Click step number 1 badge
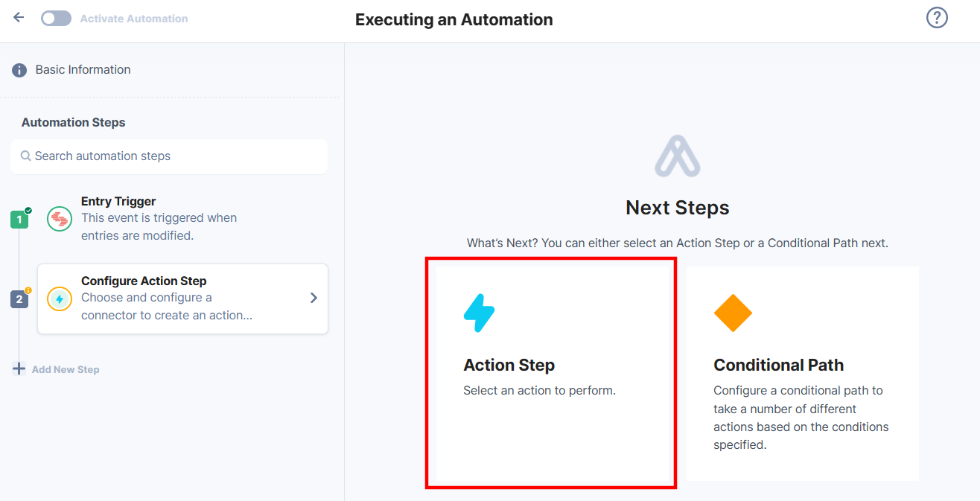The width and height of the screenshot is (980, 501). [19, 220]
